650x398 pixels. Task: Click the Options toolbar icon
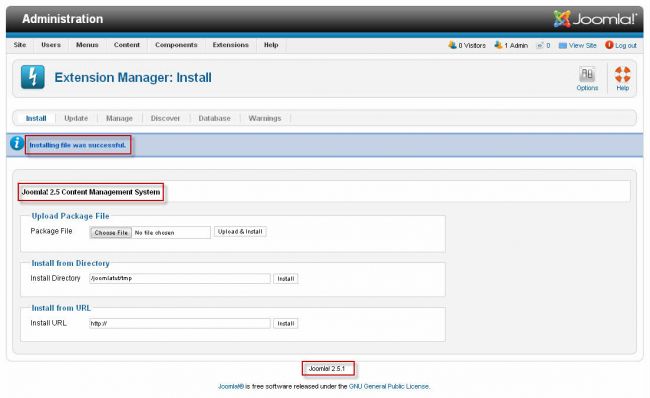point(587,78)
